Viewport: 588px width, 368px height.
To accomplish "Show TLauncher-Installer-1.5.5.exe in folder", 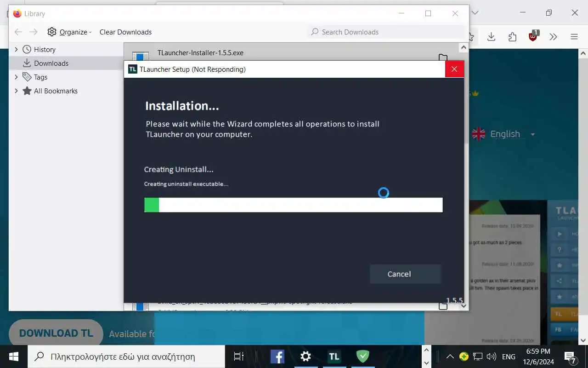I will tap(443, 58).
